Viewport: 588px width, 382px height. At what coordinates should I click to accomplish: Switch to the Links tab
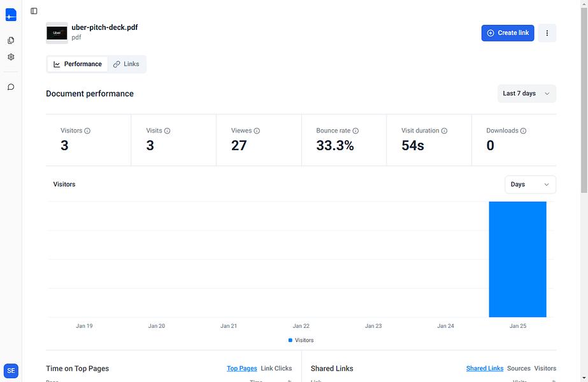126,64
